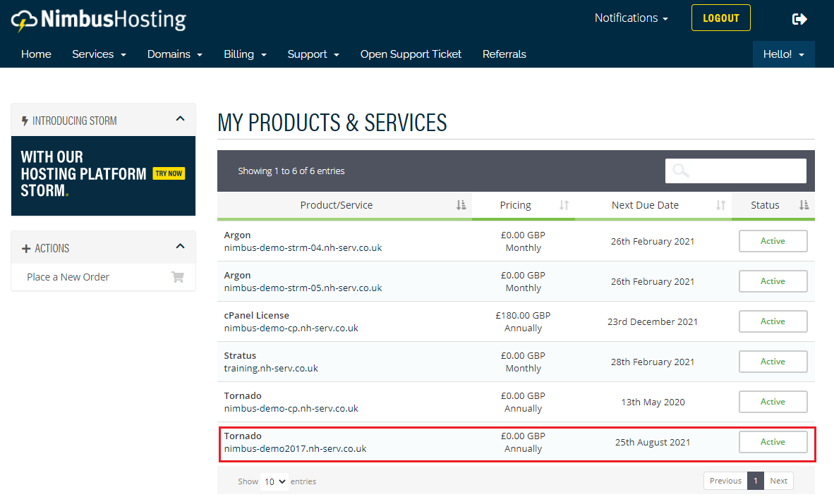The image size is (834, 504).
Task: Open the Domains menu dropdown
Action: [175, 54]
